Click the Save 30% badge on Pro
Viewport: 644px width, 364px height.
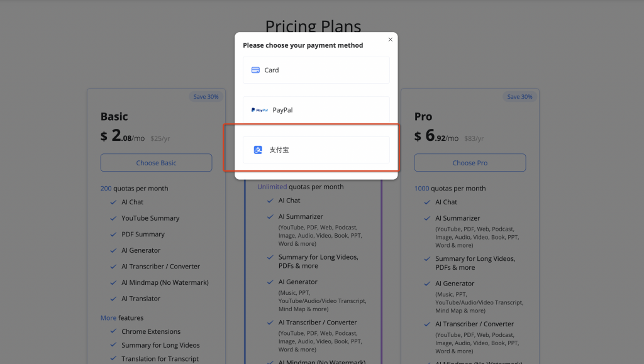point(519,97)
